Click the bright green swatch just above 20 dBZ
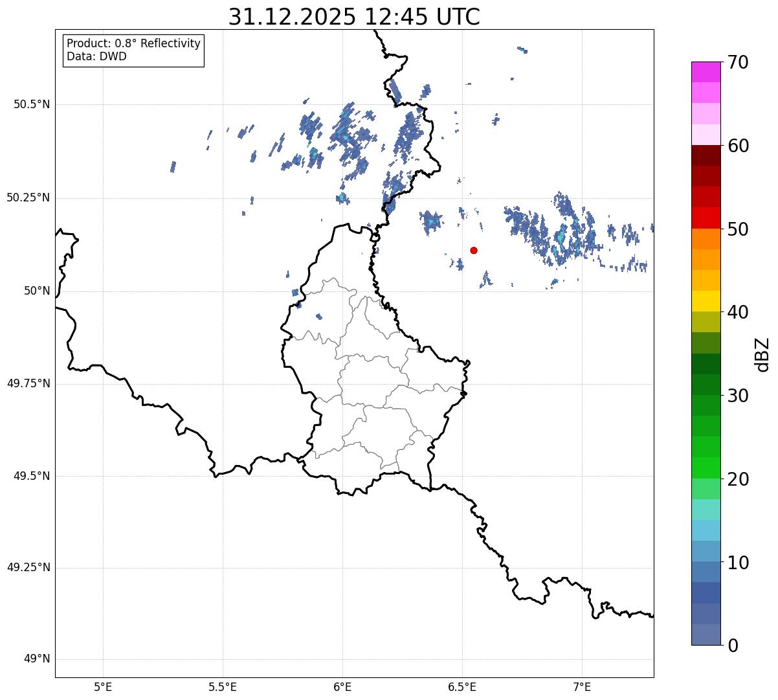The image size is (778, 700). pyautogui.click(x=706, y=468)
